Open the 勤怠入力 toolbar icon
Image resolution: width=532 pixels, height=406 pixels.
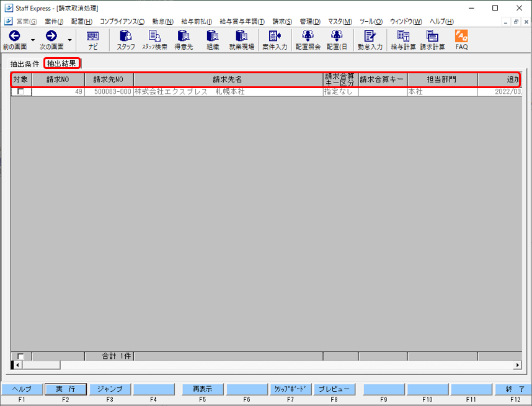pos(370,35)
